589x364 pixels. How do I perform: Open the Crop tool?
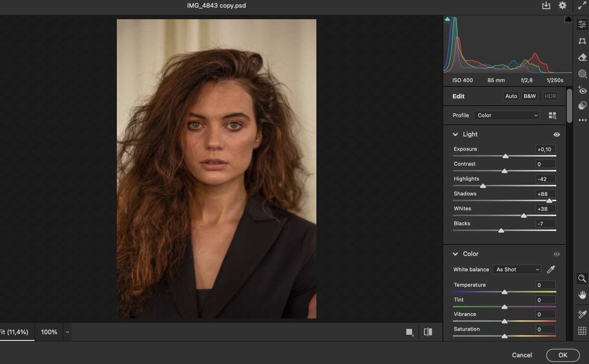pos(582,41)
